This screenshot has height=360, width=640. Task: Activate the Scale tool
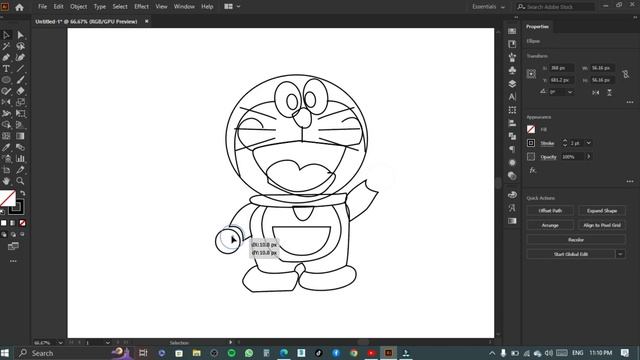pos(20,102)
